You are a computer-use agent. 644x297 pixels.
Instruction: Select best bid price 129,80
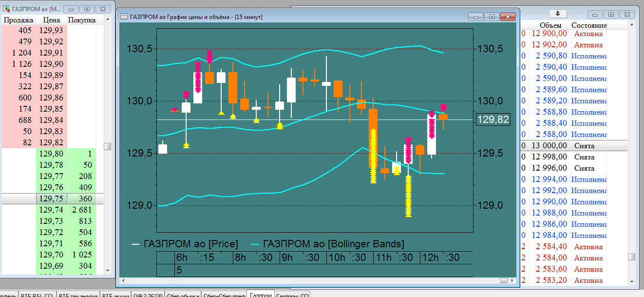(x=52, y=154)
